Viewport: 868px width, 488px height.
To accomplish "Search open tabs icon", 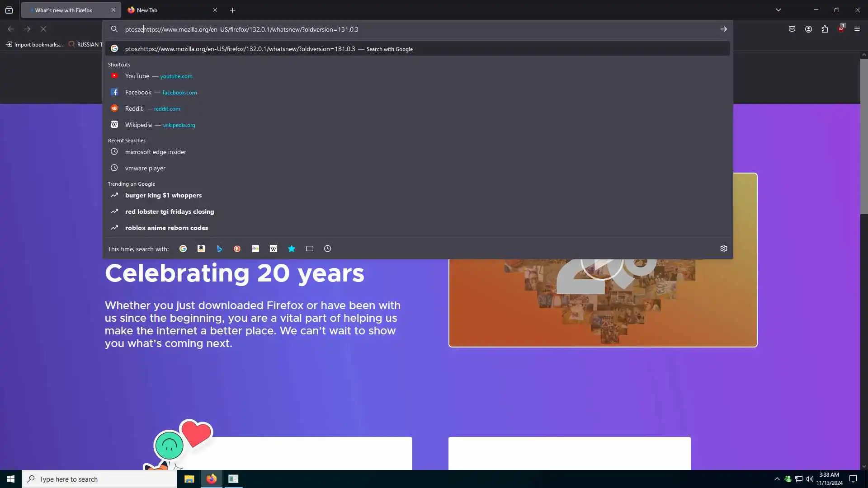I will 310,249.
